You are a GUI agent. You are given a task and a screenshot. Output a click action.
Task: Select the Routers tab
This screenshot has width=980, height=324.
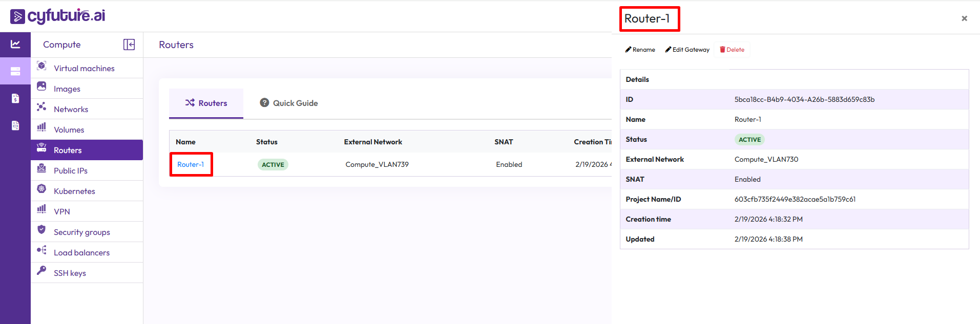[206, 103]
